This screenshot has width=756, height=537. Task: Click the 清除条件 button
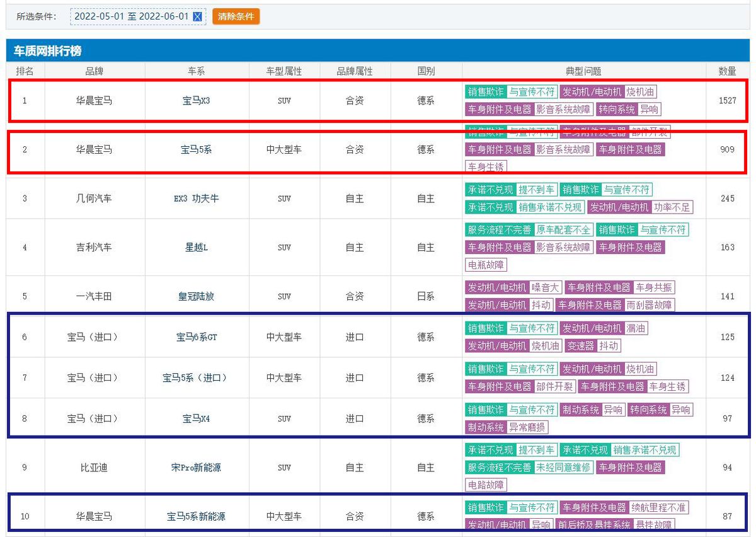coord(236,17)
